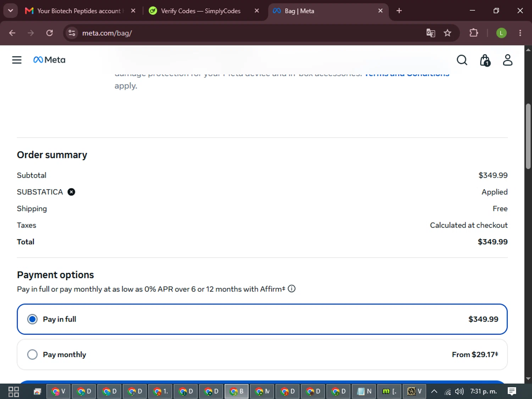Click the 'From $29.17' monthly price
Image resolution: width=532 pixels, height=399 pixels.
[x=475, y=355]
